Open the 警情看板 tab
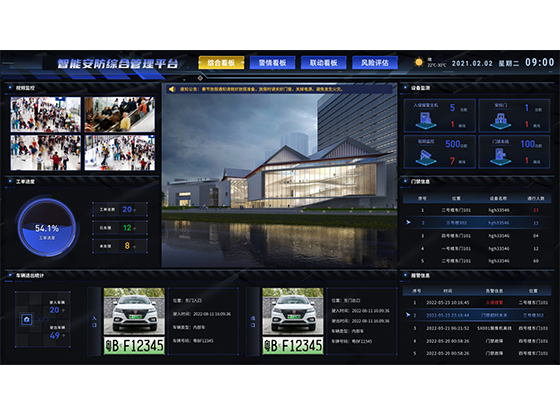This screenshot has height=415, width=560. 272,63
